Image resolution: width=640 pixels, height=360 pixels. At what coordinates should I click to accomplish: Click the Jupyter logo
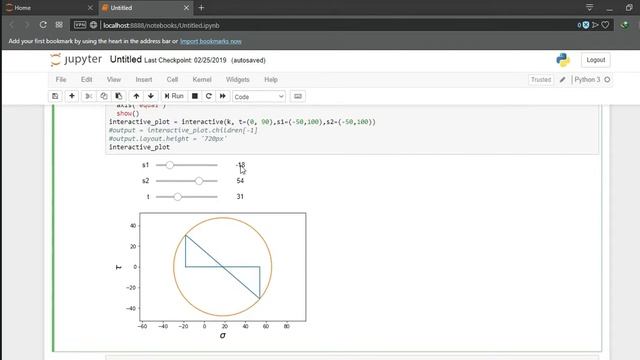(x=76, y=60)
